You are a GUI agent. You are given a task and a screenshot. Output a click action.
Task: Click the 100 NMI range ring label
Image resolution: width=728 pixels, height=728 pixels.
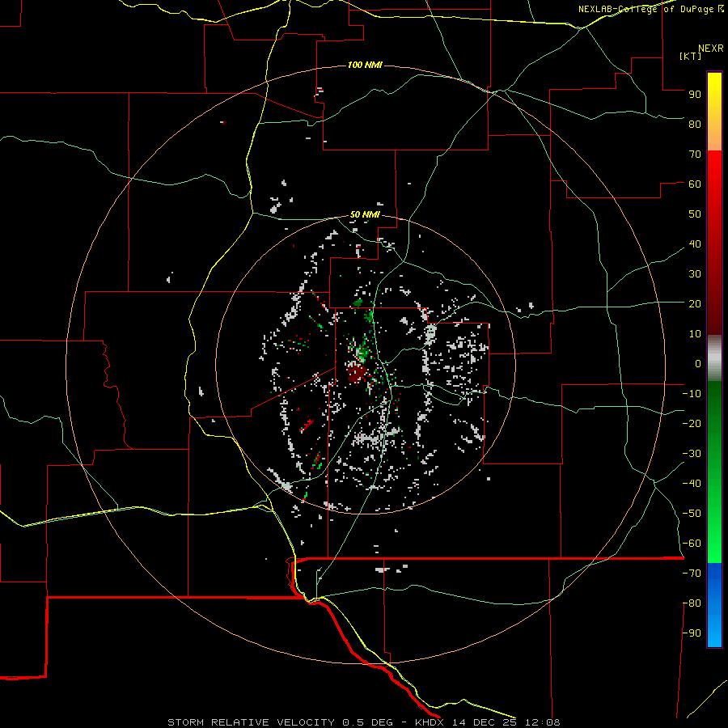point(365,65)
